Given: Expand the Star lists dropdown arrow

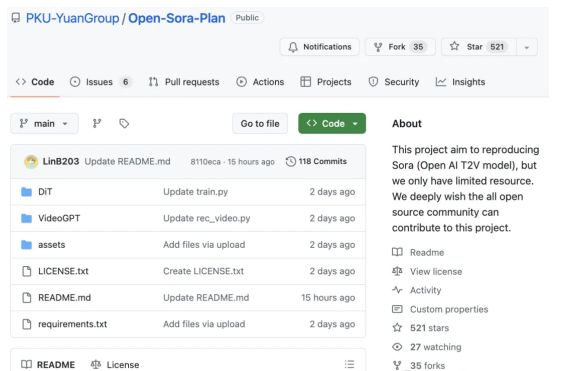Looking at the screenshot, I should tap(527, 47).
